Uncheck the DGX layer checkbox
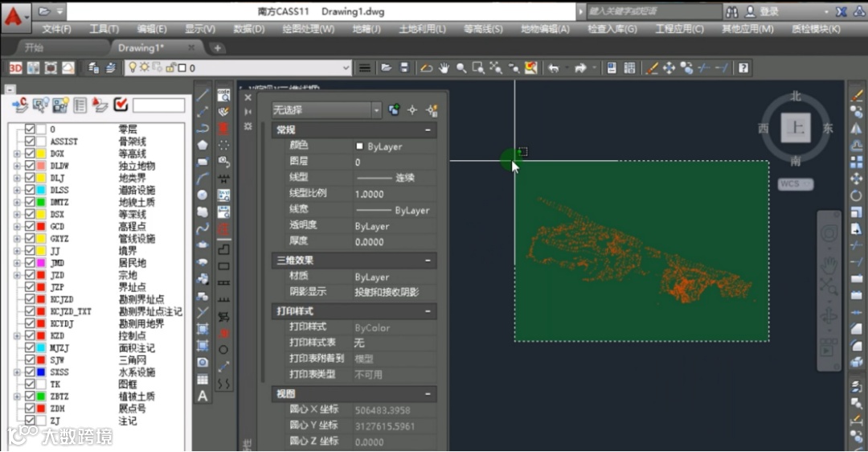868x452 pixels. (30, 154)
